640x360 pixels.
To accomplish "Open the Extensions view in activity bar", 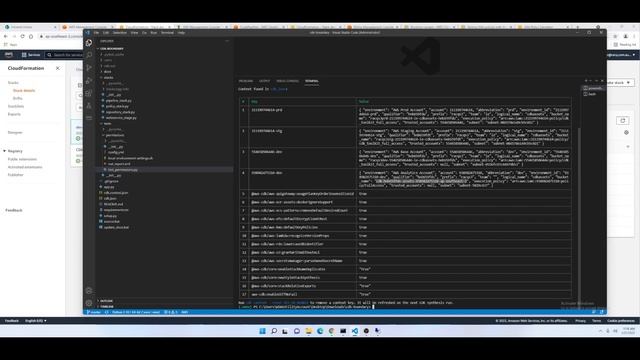I will click(x=89, y=93).
